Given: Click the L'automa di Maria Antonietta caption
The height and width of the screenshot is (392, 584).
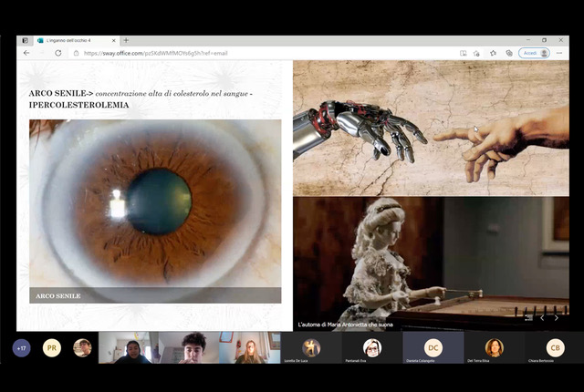Looking at the screenshot, I should click(345, 325).
